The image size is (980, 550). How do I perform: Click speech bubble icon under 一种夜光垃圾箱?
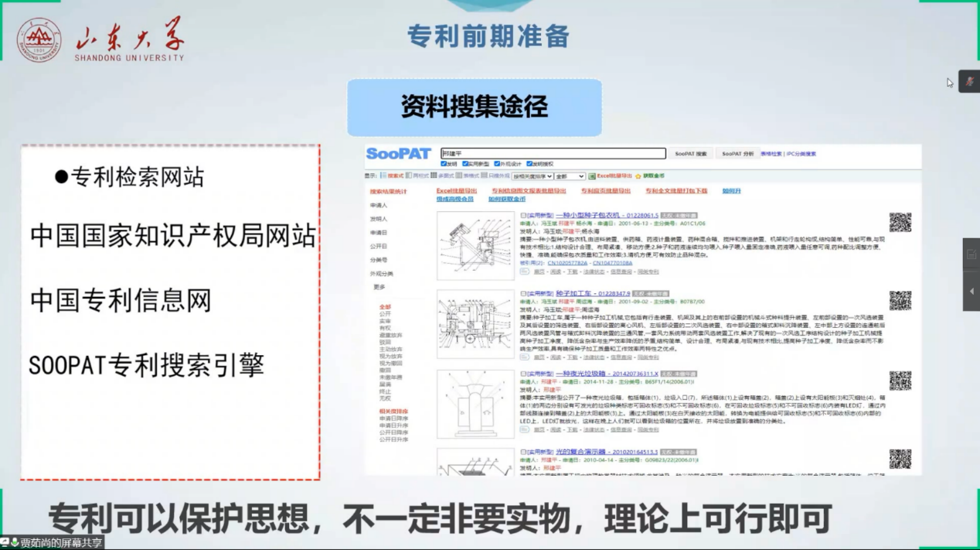click(x=524, y=429)
